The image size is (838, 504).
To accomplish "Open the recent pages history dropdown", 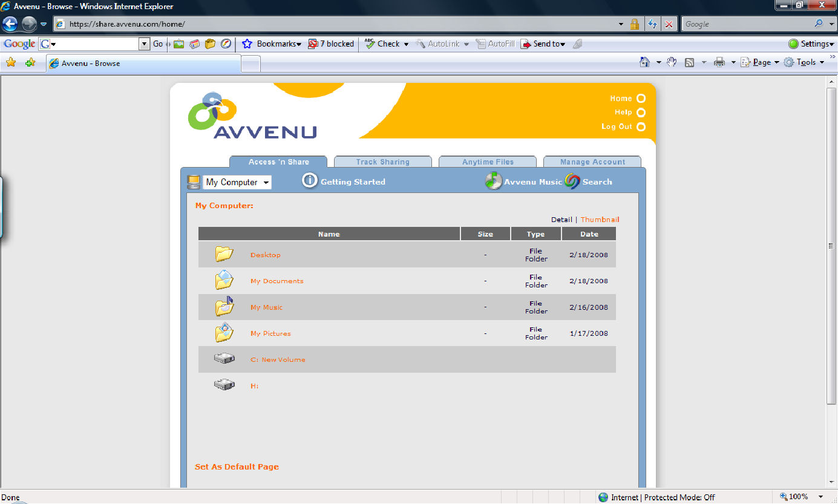I will [x=44, y=24].
